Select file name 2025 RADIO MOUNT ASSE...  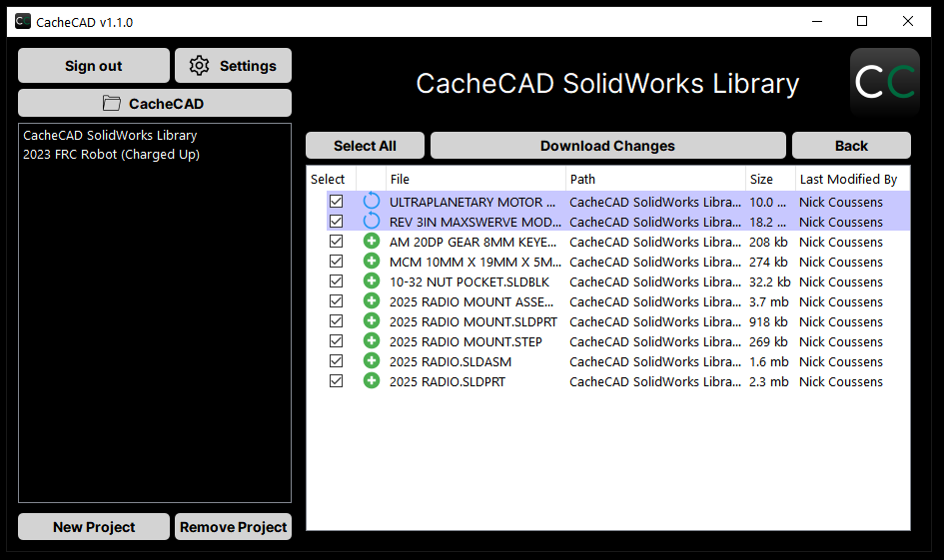[472, 301]
